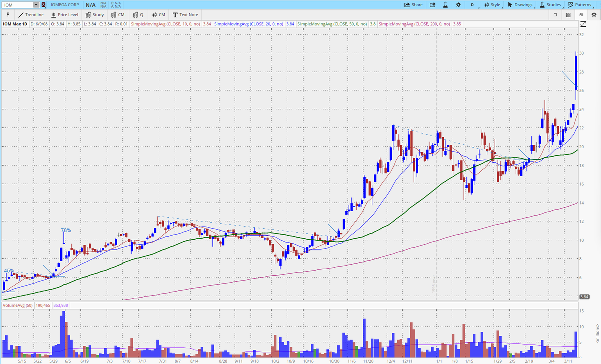
Task: Open the Style dropdown
Action: tap(492, 4)
